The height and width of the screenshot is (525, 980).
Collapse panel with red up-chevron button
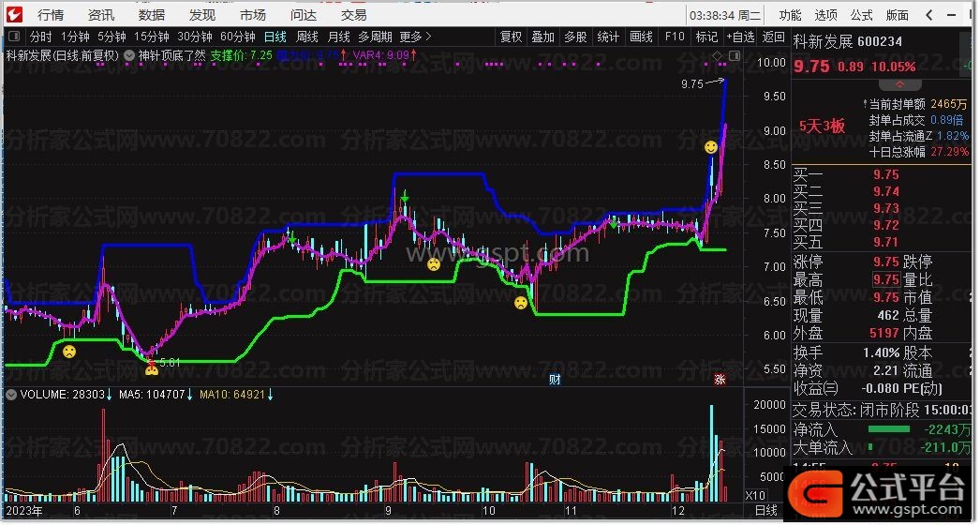[x=899, y=85]
